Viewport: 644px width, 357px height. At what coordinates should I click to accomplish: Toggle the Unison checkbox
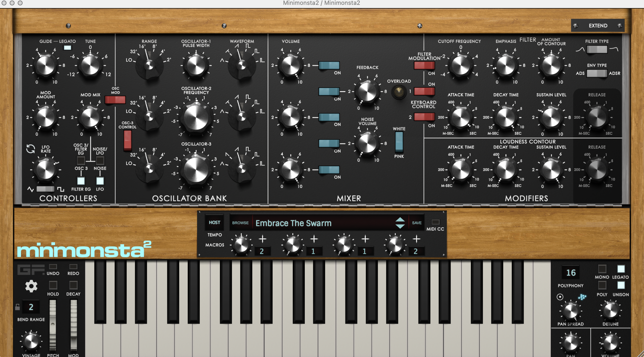621,285
